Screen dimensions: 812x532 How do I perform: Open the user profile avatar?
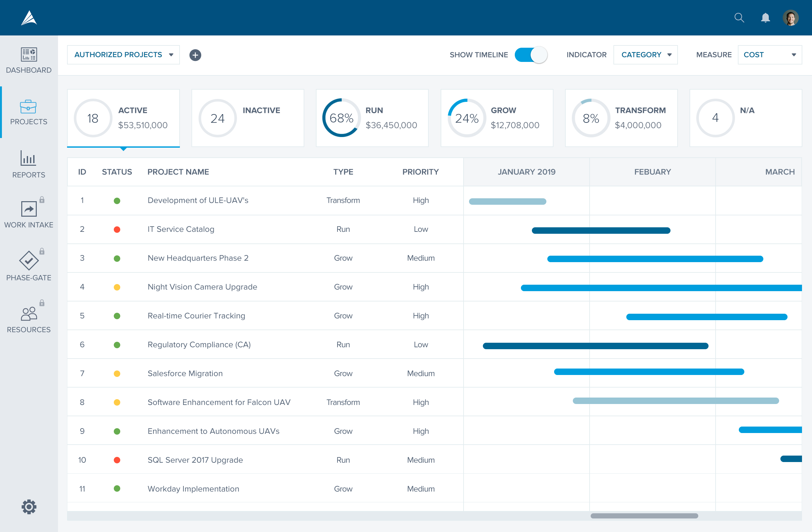point(790,17)
